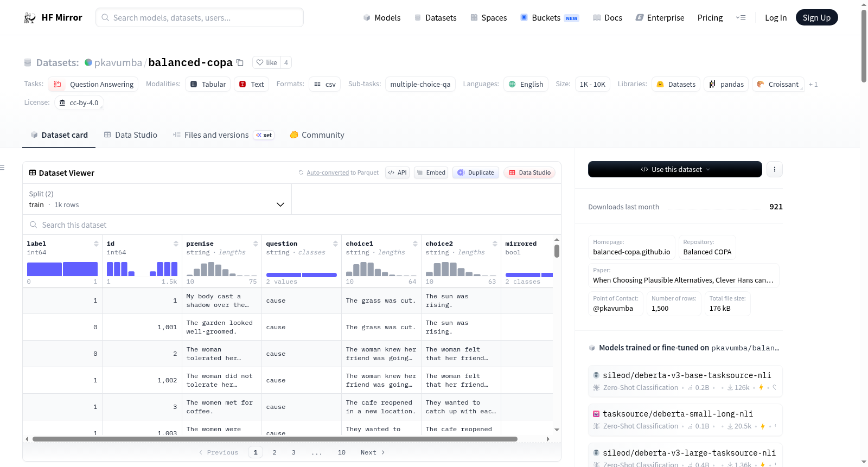Open Data Studio from the viewer header
868x467 pixels.
pos(529,172)
